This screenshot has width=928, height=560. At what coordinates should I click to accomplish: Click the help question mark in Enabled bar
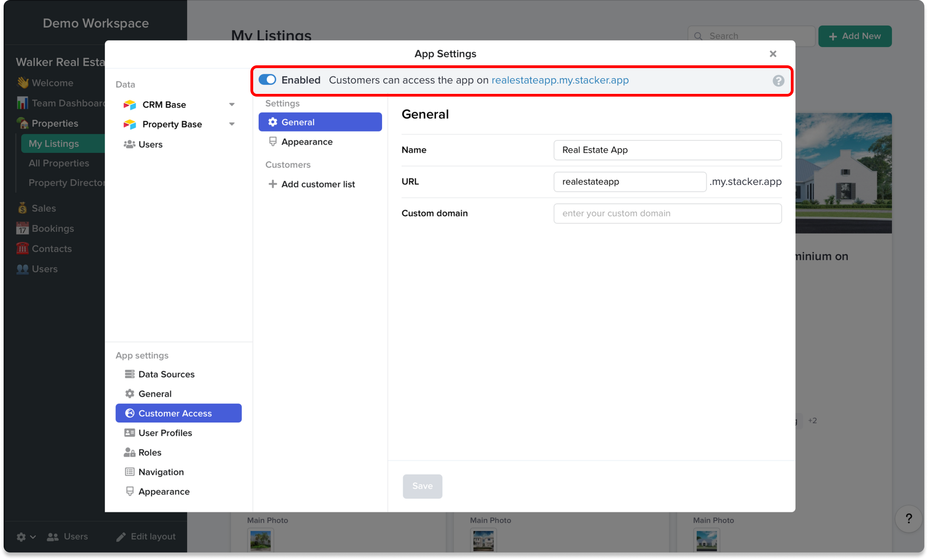778,81
